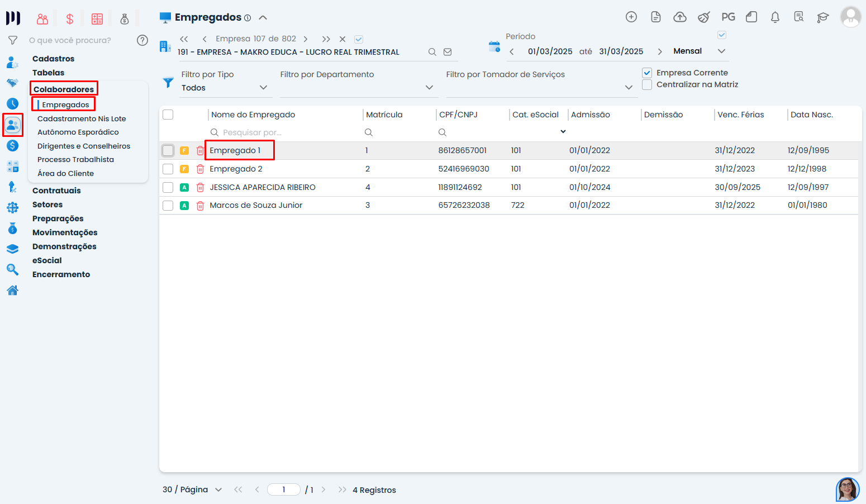The height and width of the screenshot is (504, 866).
Task: Uncheck the Empresa Corrente checkbox
Action: tap(647, 73)
